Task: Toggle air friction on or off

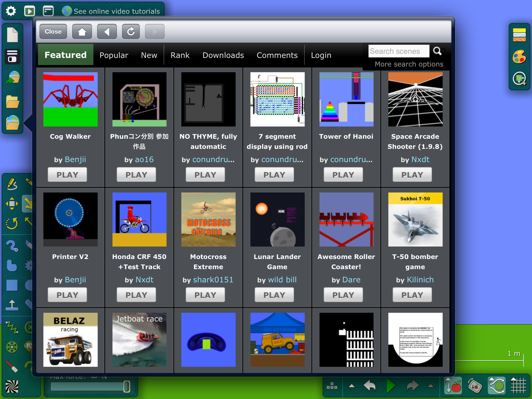Action: click(497, 385)
